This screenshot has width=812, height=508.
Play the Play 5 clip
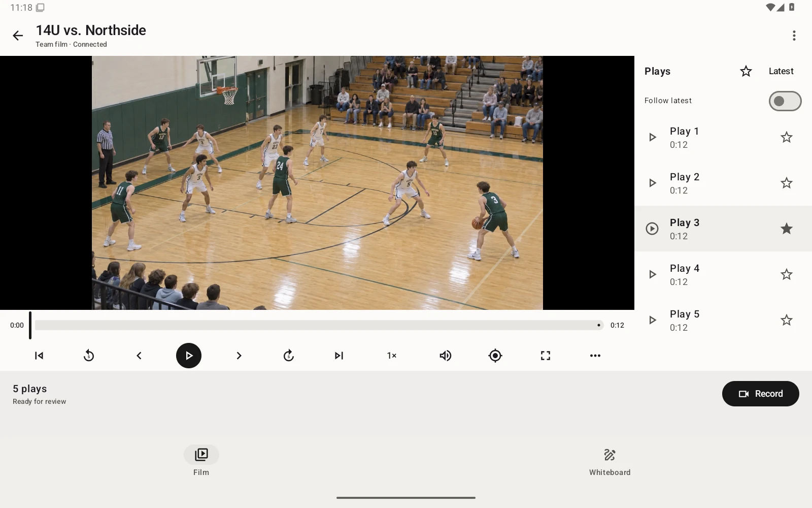653,320
